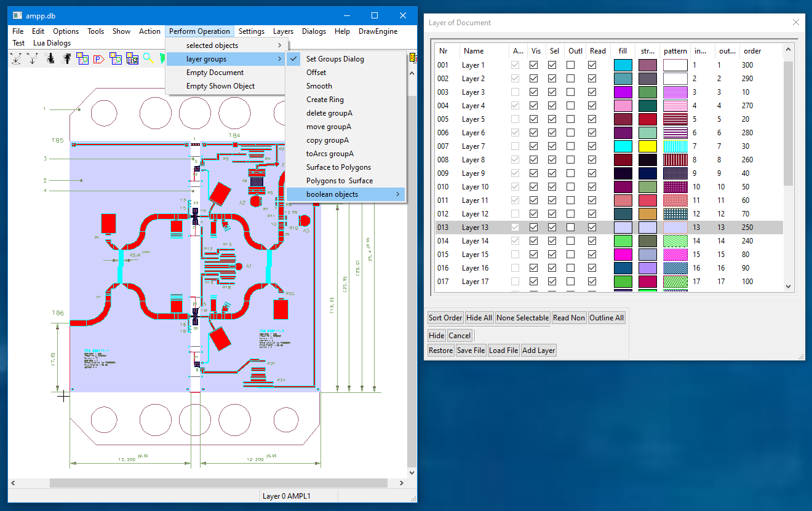Image resolution: width=812 pixels, height=511 pixels.
Task: Close the Layer of Document dialog
Action: click(x=796, y=23)
